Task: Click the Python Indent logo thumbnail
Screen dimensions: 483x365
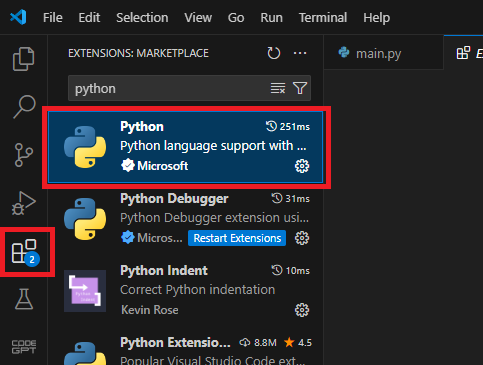Action: tap(85, 291)
